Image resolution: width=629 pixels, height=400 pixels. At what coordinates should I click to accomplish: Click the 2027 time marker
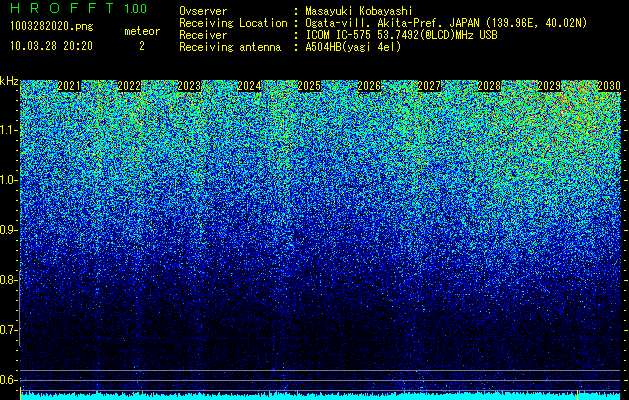click(429, 86)
